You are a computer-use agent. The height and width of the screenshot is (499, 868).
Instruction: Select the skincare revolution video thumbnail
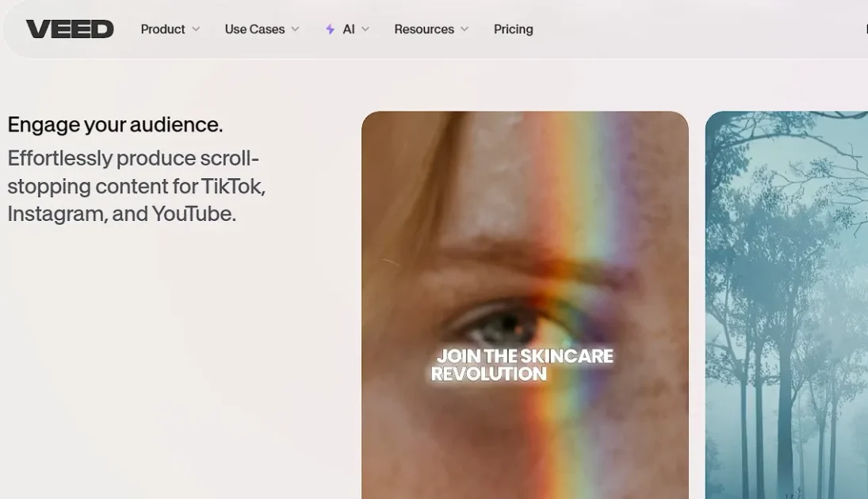tap(525, 305)
